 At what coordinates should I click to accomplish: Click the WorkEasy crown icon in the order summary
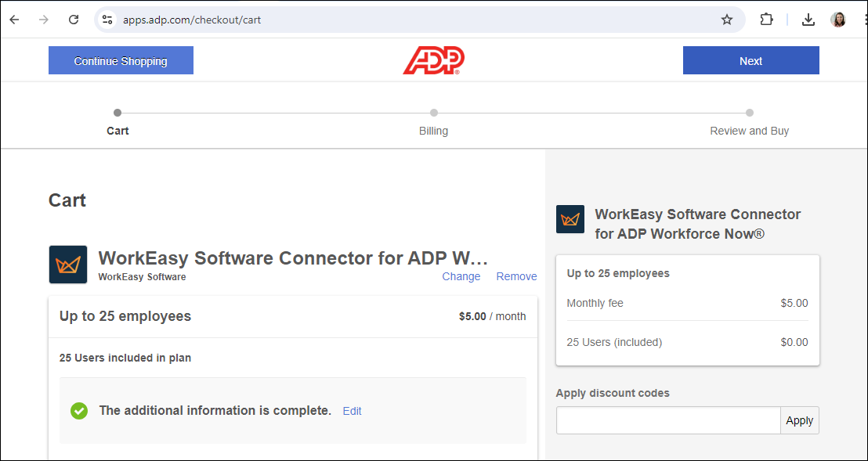570,219
